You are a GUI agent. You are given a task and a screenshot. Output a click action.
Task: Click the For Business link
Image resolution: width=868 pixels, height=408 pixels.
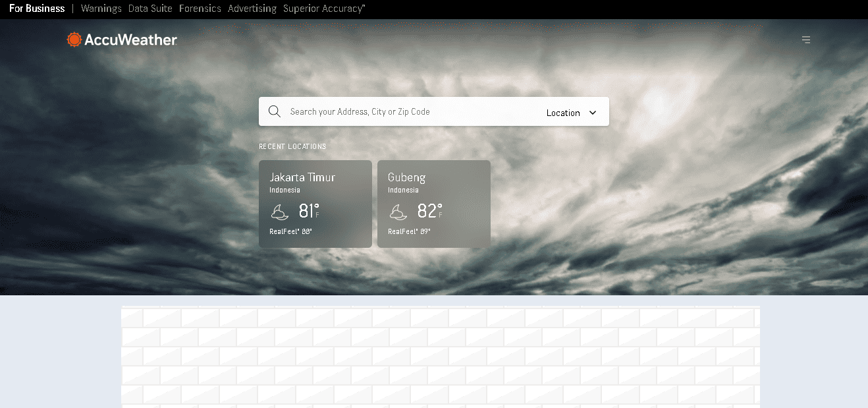point(36,8)
